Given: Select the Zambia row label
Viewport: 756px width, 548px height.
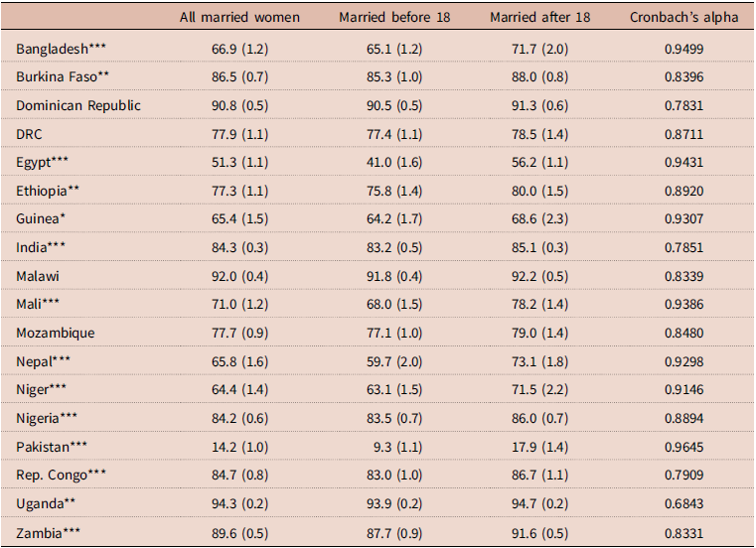Looking at the screenshot, I should point(48,533).
